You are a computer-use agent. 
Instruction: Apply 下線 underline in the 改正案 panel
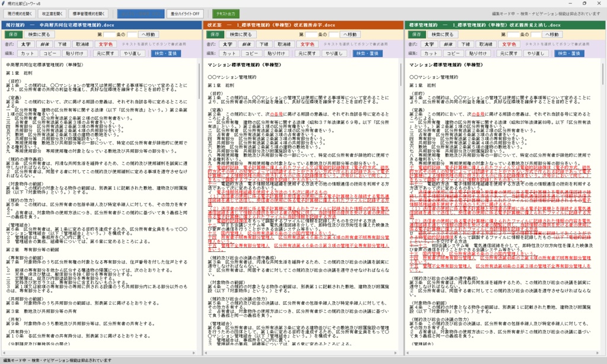[x=264, y=44]
